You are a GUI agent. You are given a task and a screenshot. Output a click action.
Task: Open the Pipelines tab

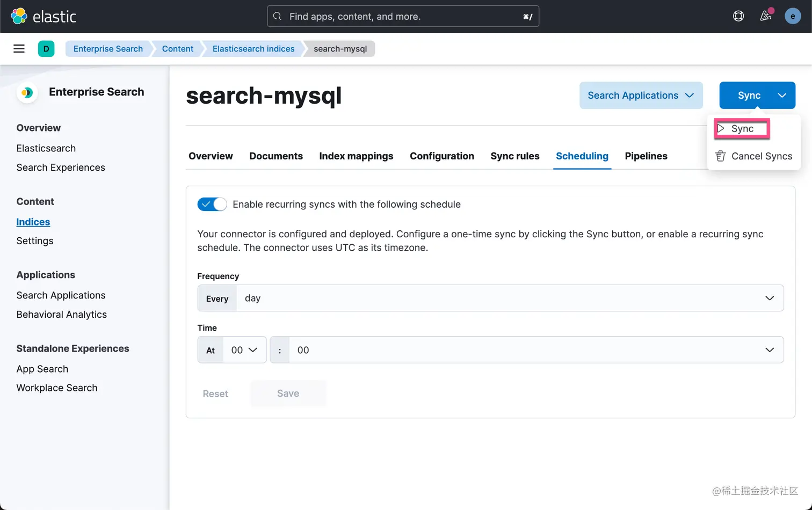point(646,156)
